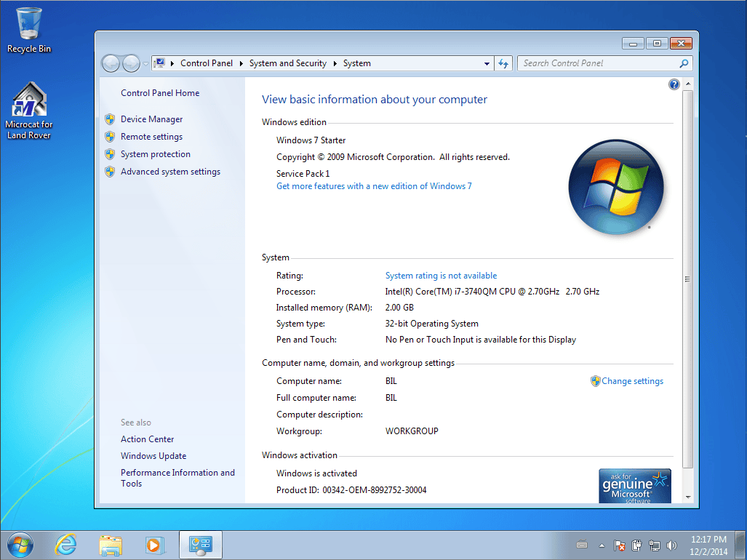Click the computer icon in address bar
Image resolution: width=747 pixels, height=560 pixels.
159,63
